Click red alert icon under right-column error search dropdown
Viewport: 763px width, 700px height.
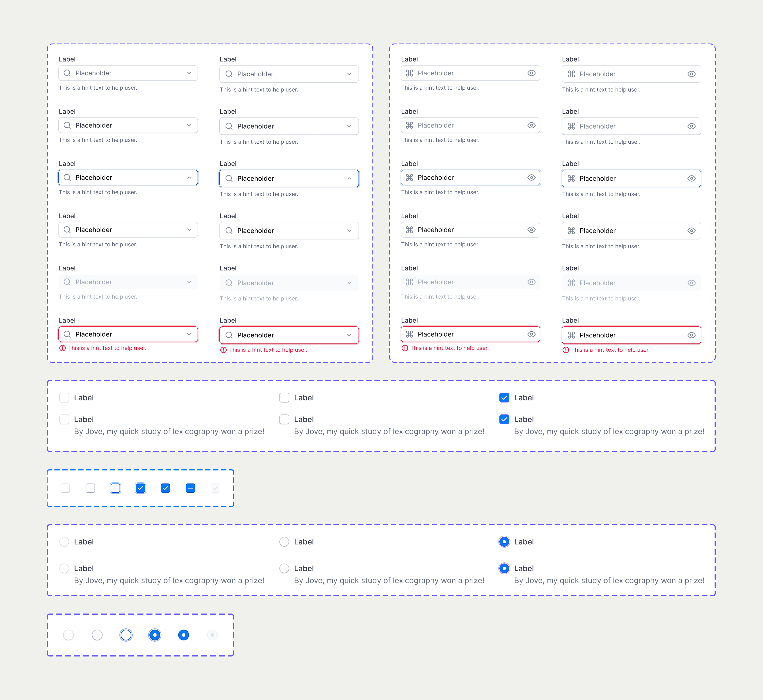pos(224,350)
